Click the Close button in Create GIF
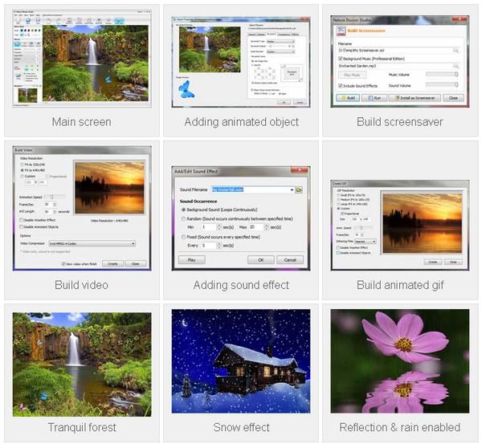This screenshot has height=448, width=482. pyautogui.click(x=453, y=262)
